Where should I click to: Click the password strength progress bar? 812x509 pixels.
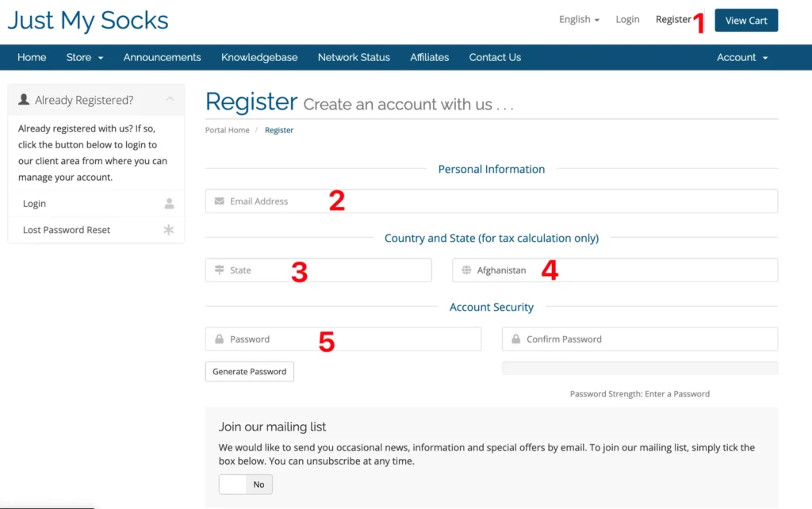[640, 368]
